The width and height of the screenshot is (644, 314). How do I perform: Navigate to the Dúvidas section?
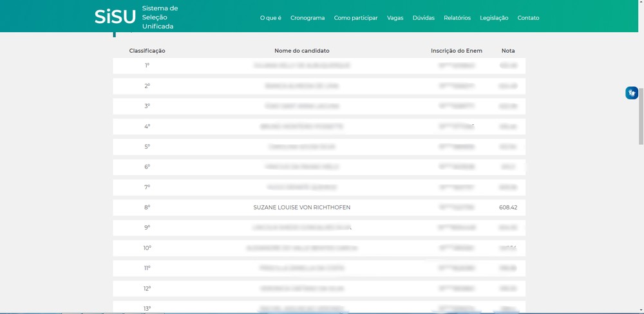pyautogui.click(x=423, y=18)
